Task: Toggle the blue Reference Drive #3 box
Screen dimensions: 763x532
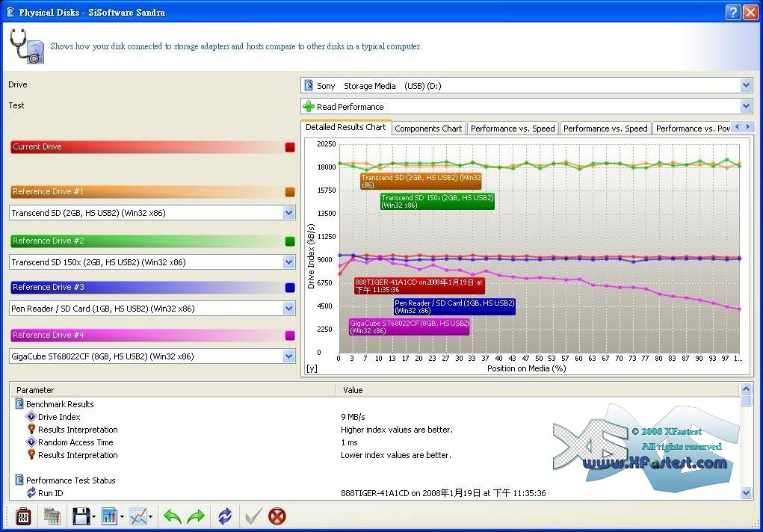Action: click(290, 288)
